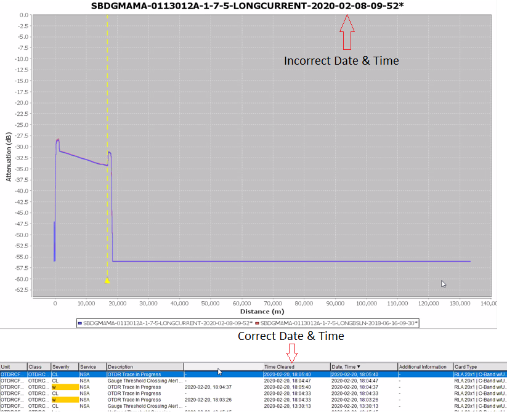Click the Unit column header
The height and width of the screenshot is (420, 507).
[13, 367]
